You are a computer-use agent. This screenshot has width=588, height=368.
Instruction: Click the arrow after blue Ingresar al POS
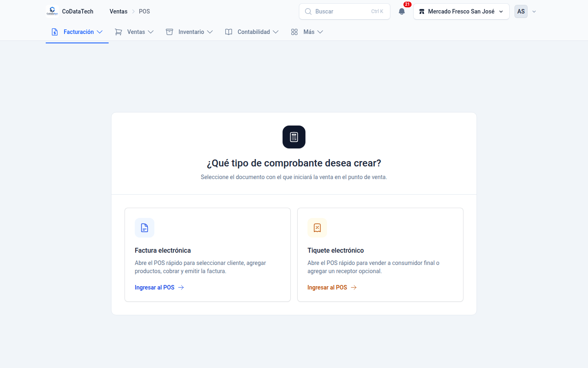click(x=181, y=287)
